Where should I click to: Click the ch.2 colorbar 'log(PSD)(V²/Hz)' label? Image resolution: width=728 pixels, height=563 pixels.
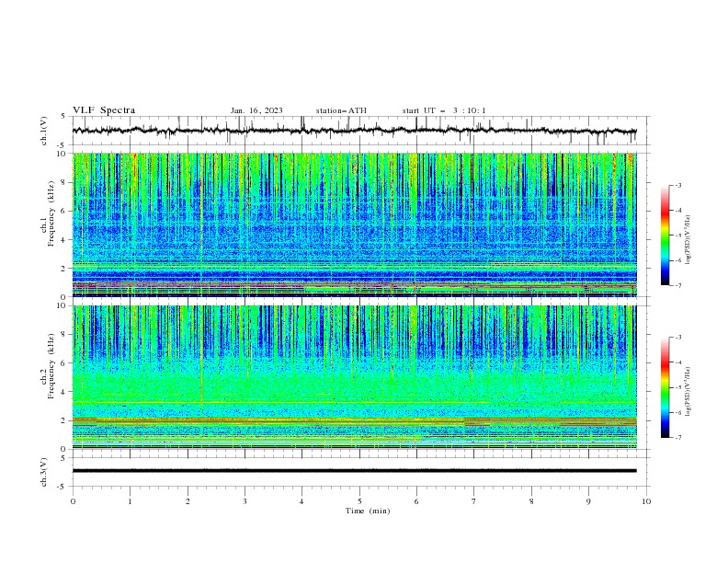point(688,391)
